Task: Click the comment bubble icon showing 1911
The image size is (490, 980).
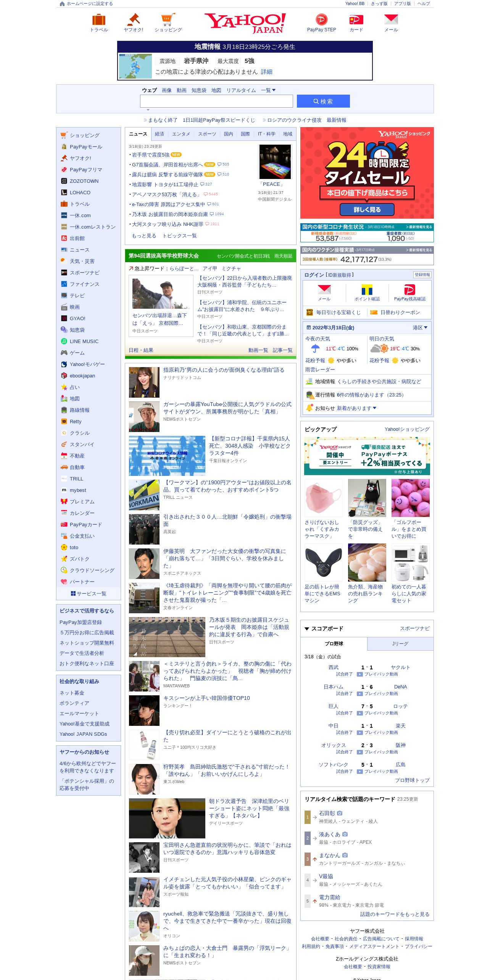Action: point(207,224)
